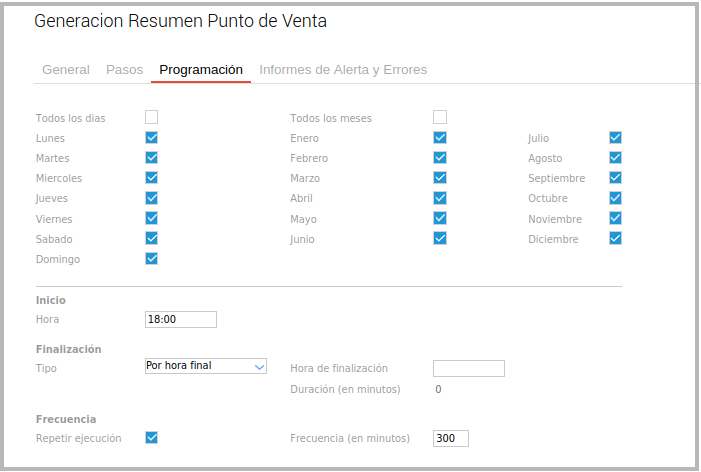Select the Programación tab
Viewport: 701px width, 472px height.
(201, 70)
